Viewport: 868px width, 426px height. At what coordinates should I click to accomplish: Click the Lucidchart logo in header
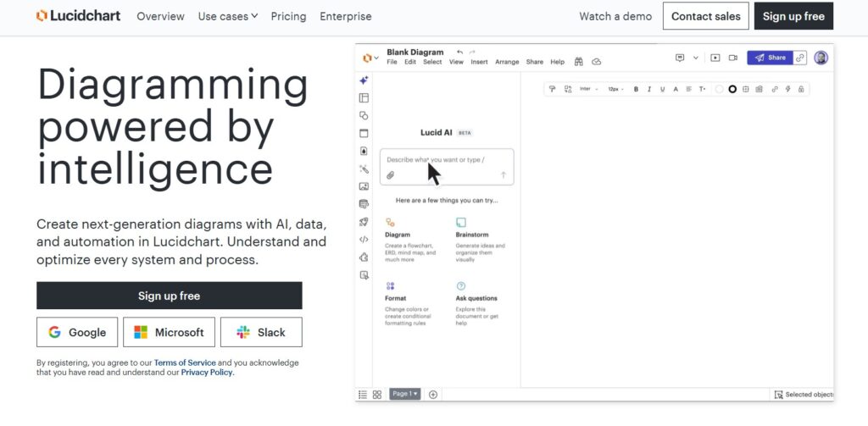pyautogui.click(x=78, y=16)
